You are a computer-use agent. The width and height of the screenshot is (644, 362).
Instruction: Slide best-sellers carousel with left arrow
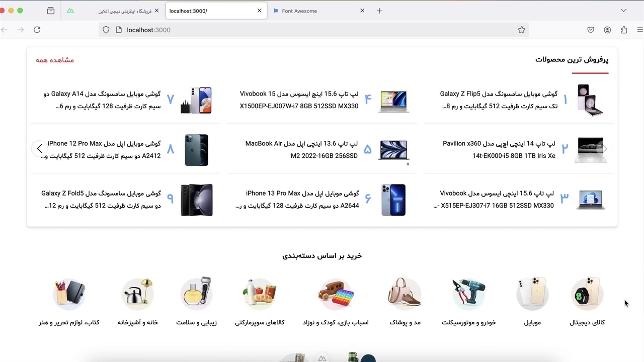point(39,149)
